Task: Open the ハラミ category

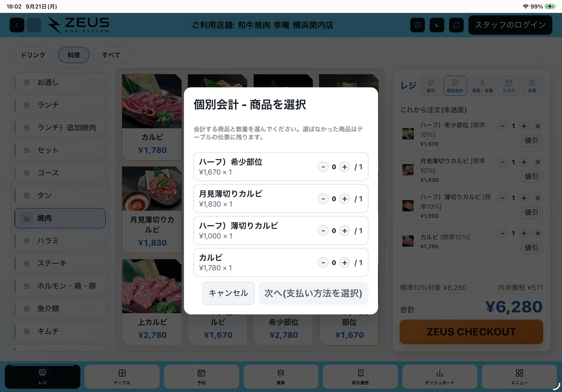Action: tap(60, 240)
